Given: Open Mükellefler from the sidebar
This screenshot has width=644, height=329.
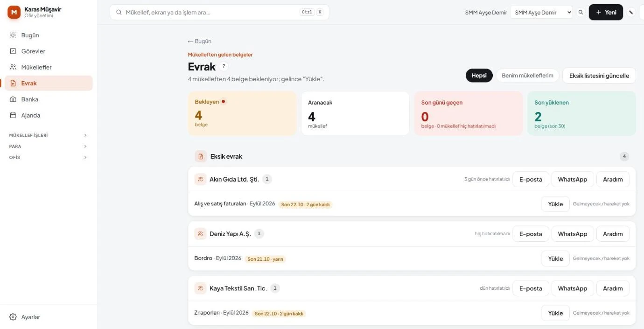Looking at the screenshot, I should [x=49, y=67].
